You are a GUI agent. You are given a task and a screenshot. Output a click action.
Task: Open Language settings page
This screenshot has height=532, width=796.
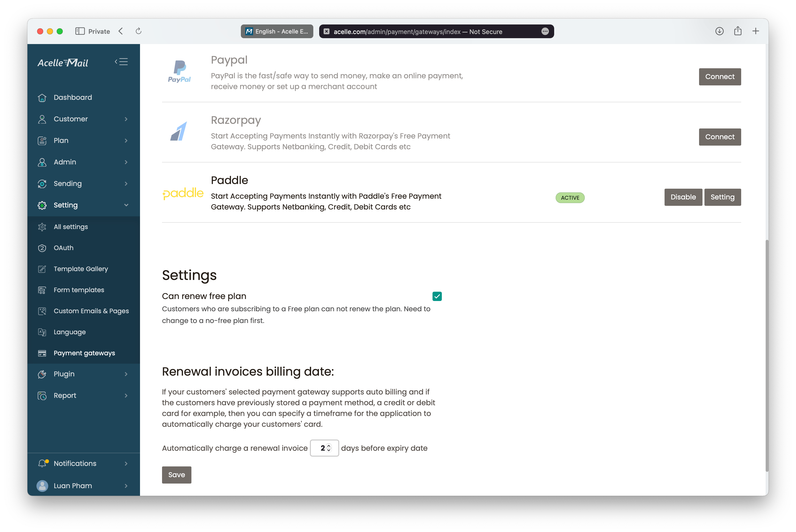click(70, 331)
